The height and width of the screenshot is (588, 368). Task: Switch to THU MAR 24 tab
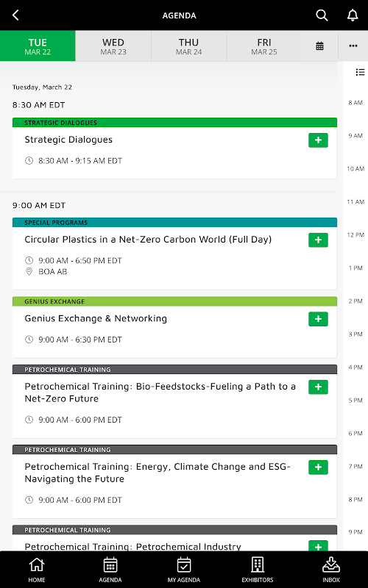[x=188, y=46]
